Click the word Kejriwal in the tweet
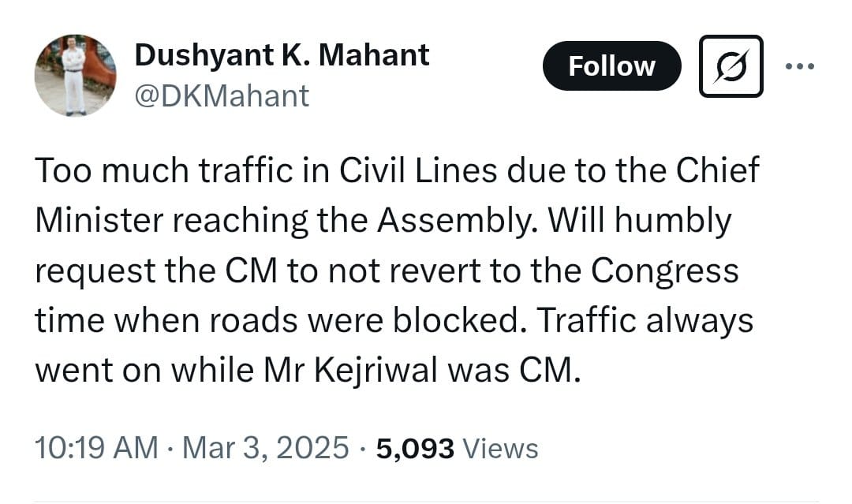This screenshot has height=504, width=852. pos(376,371)
